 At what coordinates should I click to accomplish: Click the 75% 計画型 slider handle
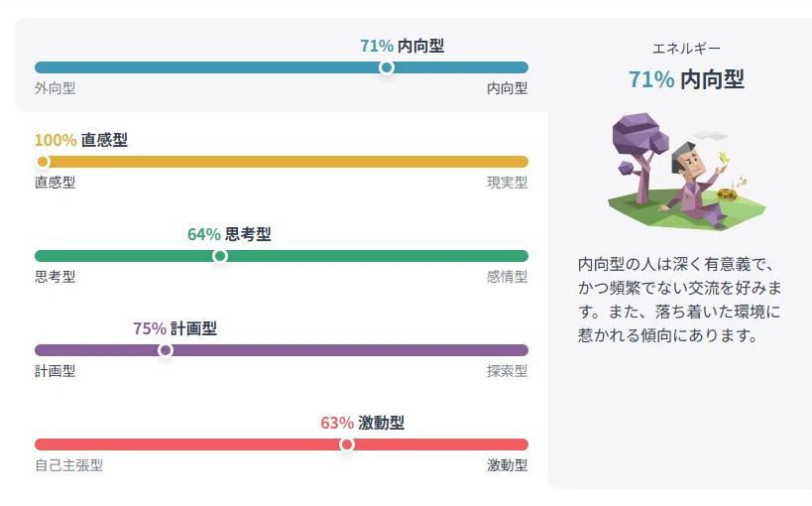(x=166, y=350)
